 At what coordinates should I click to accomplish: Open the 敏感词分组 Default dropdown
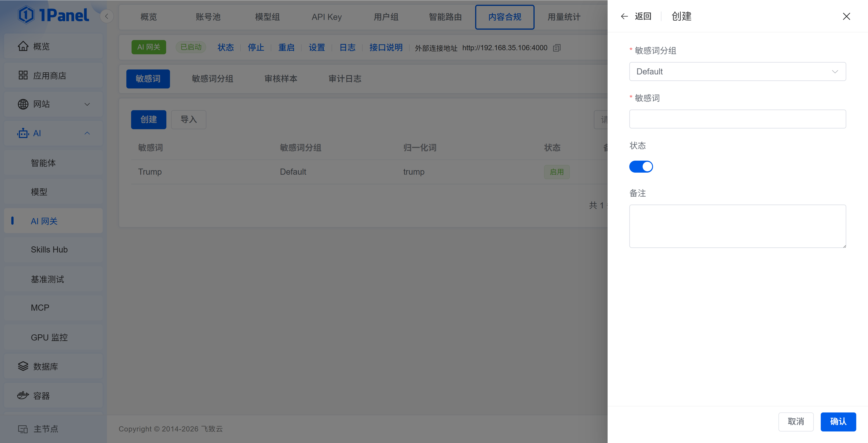(x=737, y=71)
